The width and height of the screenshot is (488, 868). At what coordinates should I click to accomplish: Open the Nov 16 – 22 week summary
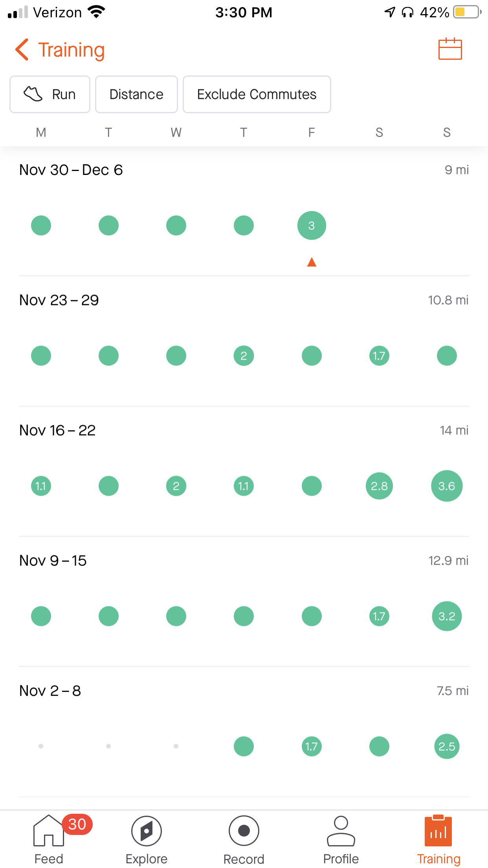coord(57,430)
